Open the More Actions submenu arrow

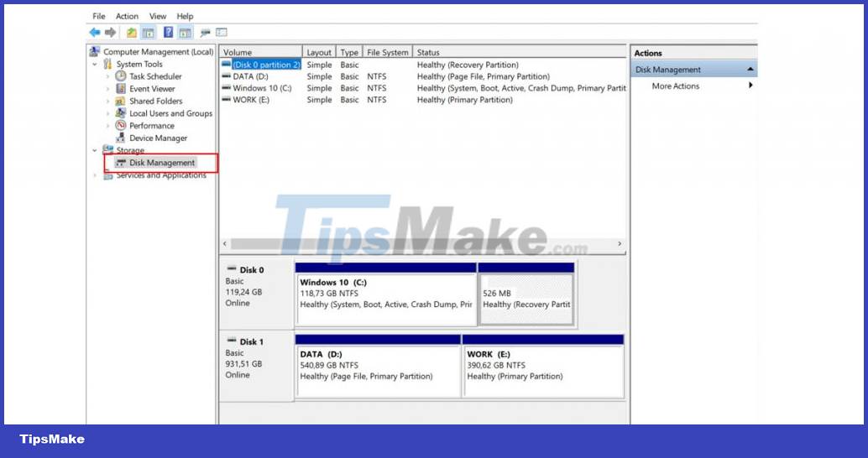pyautogui.click(x=750, y=86)
